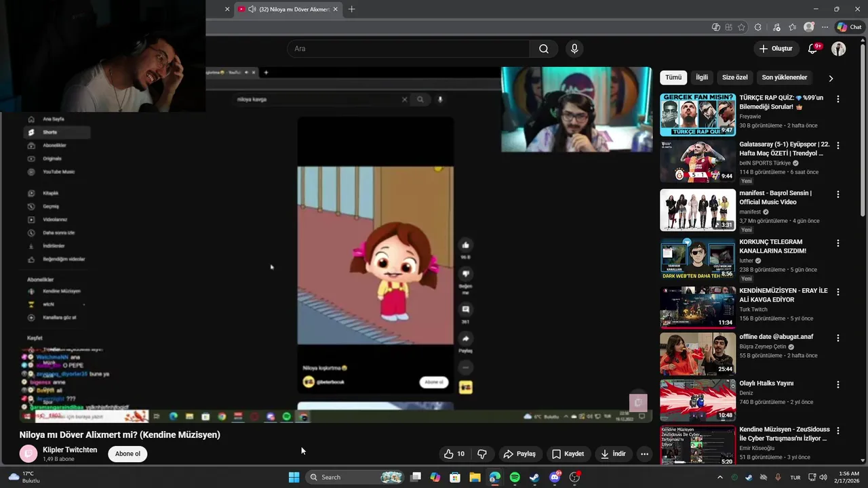Click the taskbar Search box

coord(355,477)
